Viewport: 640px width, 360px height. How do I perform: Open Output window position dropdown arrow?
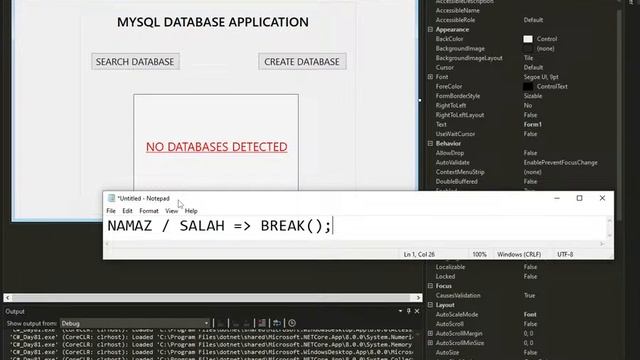[400, 311]
